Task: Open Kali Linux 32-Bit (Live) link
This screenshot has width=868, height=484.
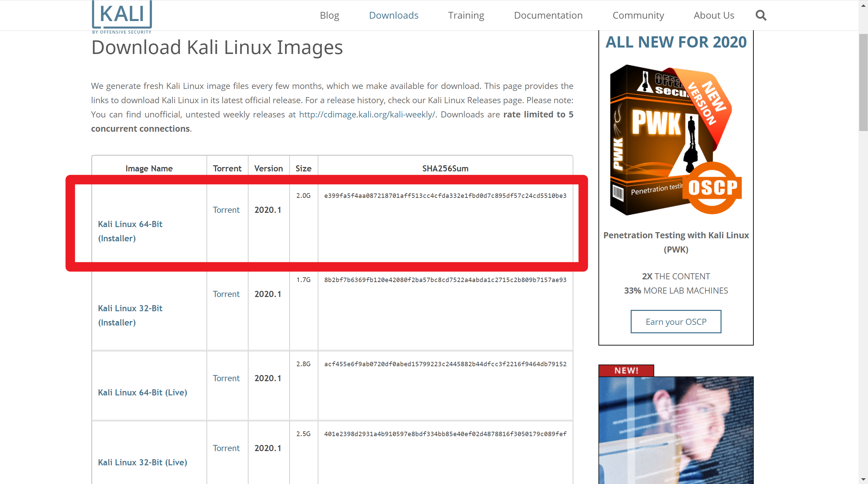Action: click(142, 462)
